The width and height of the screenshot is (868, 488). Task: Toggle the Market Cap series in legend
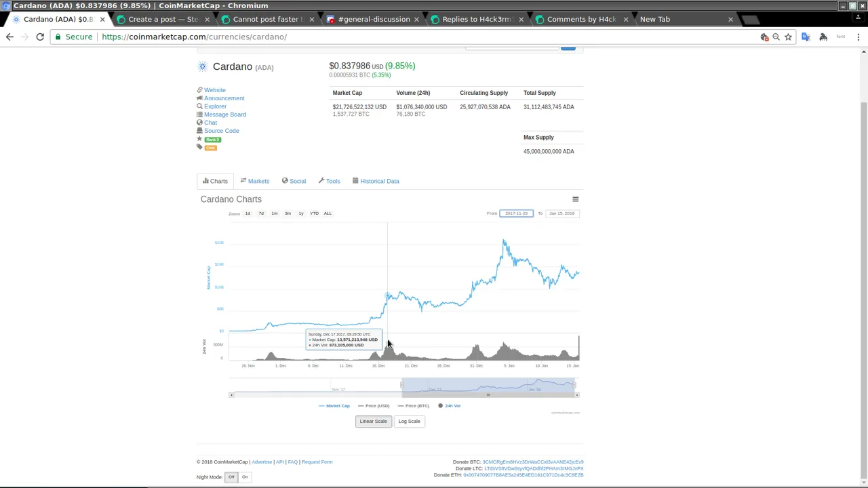point(334,406)
